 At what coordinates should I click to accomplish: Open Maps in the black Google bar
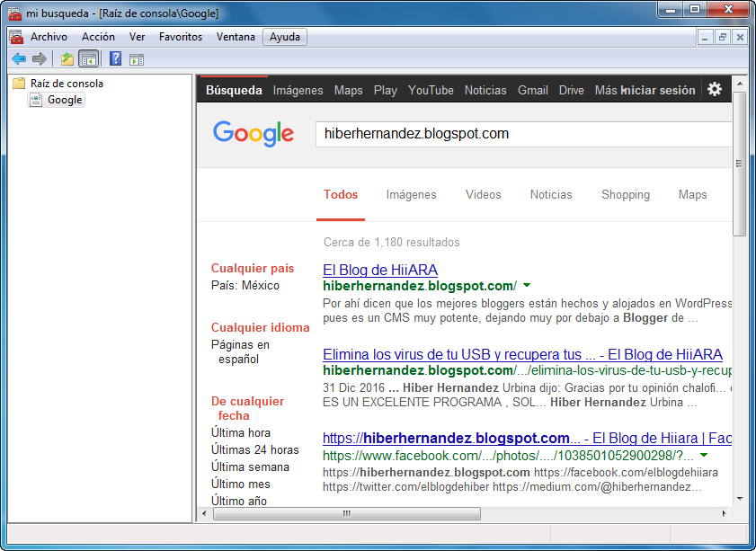click(348, 90)
